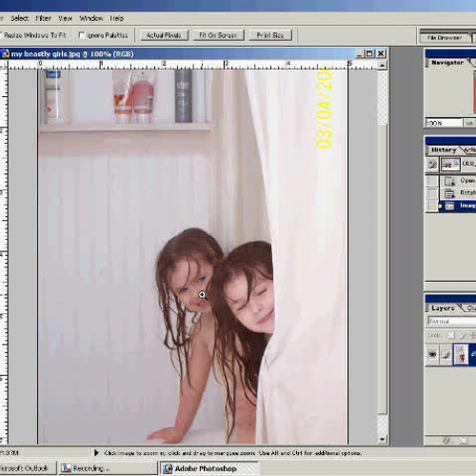Click the vertical scrollbar up arrow
476x476 pixels.
(383, 66)
